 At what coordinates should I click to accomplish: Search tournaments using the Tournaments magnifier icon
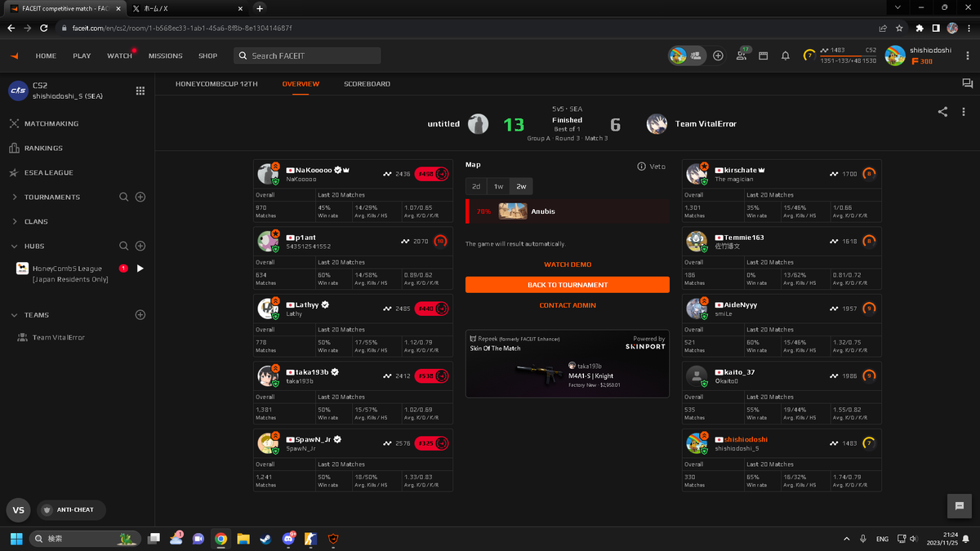click(x=124, y=197)
